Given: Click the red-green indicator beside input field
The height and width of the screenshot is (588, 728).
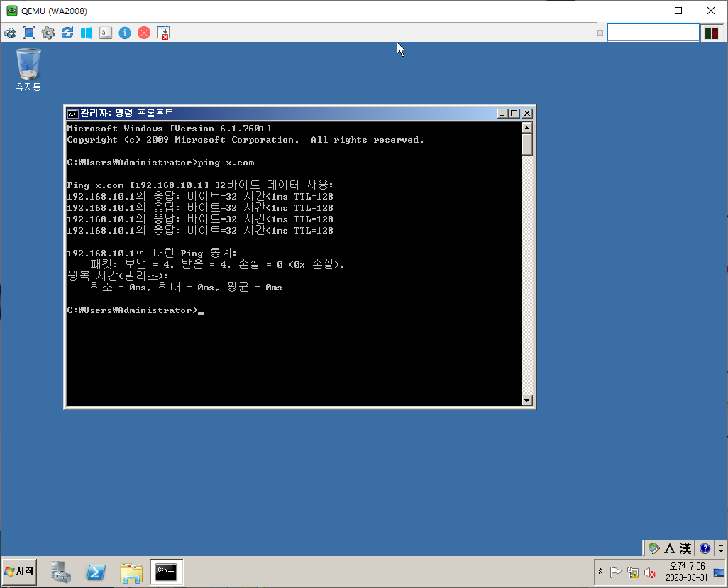Looking at the screenshot, I should tap(712, 33).
